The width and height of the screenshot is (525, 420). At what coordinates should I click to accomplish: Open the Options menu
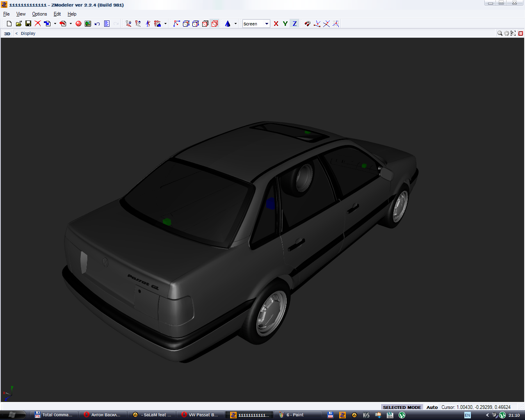pos(39,14)
